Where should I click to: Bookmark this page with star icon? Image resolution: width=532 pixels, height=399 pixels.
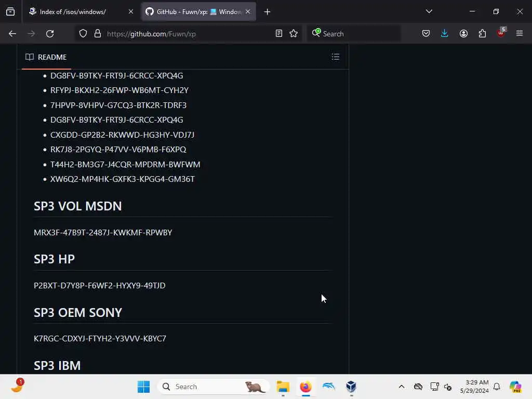(x=294, y=34)
